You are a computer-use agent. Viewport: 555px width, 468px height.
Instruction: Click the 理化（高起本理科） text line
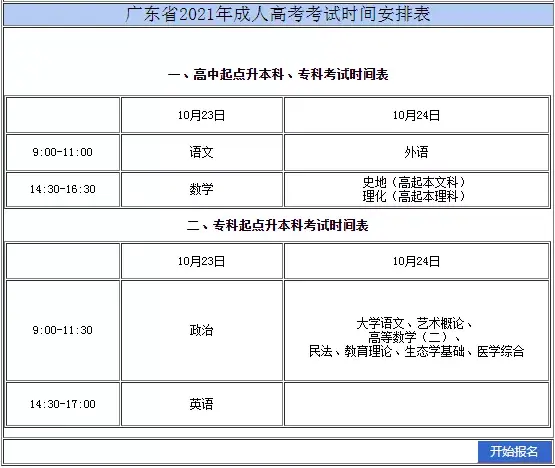point(414,196)
